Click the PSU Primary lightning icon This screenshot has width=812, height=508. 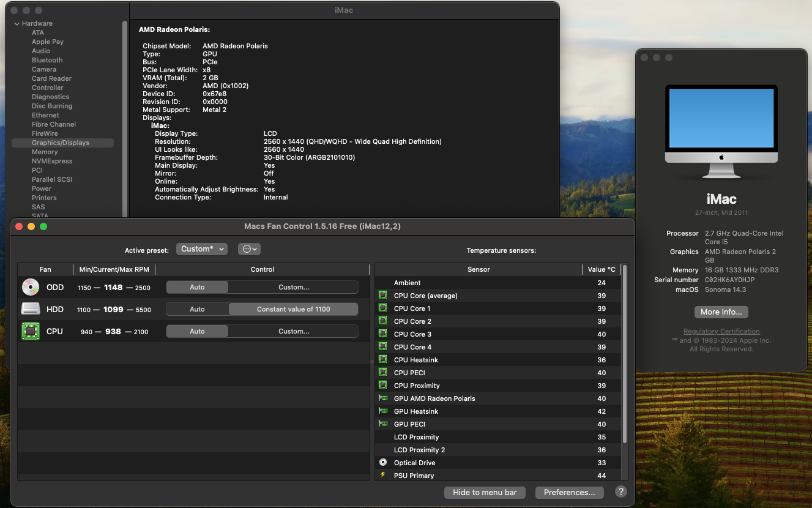(x=383, y=476)
